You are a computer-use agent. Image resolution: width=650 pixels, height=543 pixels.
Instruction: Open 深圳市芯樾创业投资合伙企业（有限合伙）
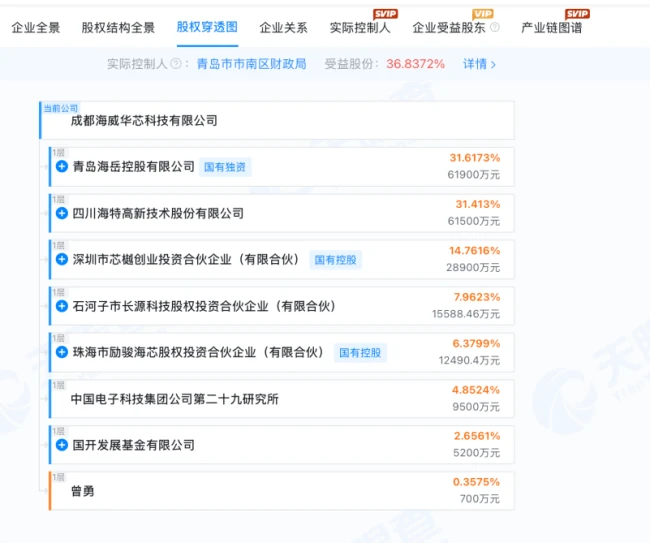186,259
